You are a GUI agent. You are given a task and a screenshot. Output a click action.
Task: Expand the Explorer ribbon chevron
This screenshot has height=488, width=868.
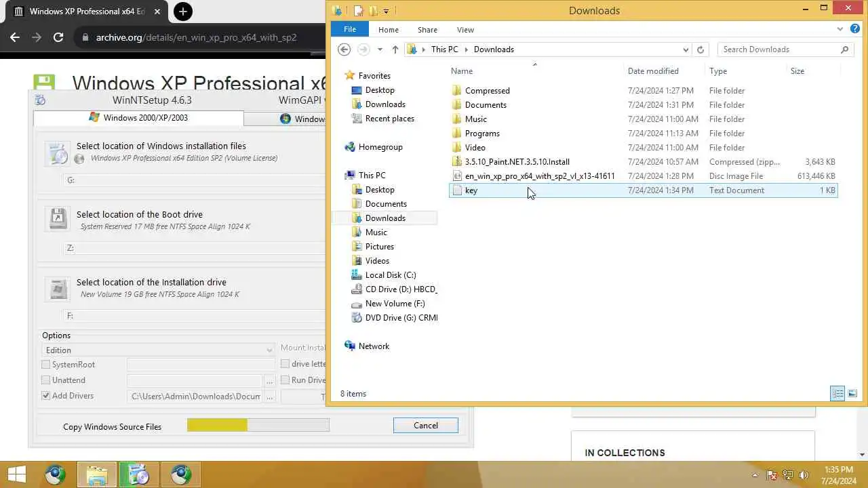pyautogui.click(x=840, y=29)
